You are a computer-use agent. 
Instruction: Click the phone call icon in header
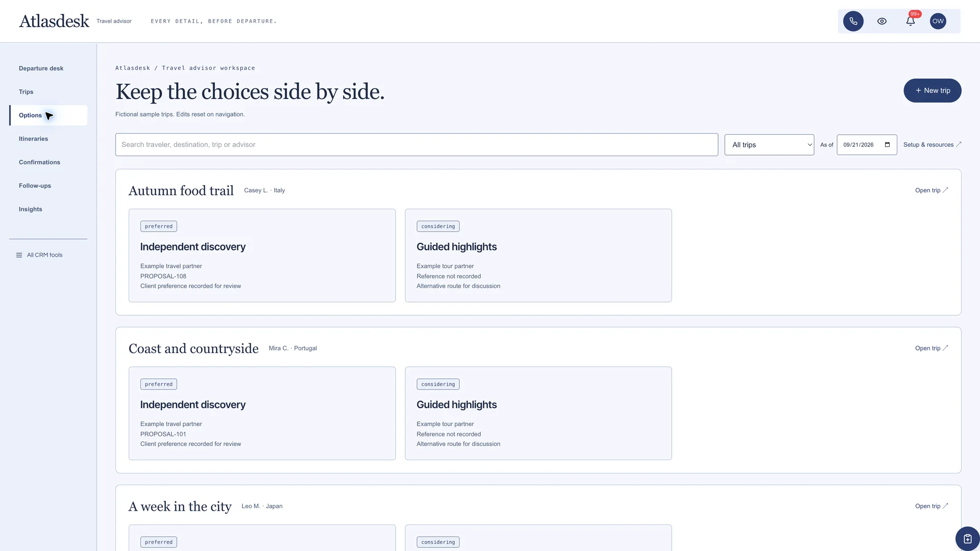(x=853, y=21)
